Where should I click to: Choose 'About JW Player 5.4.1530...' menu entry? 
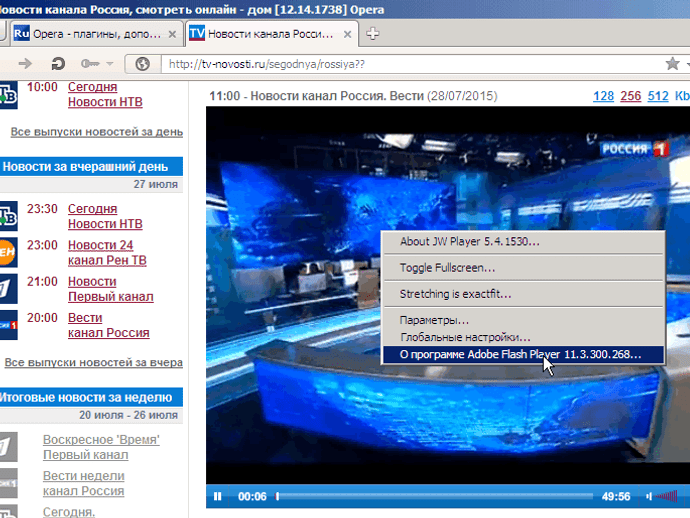[x=523, y=241]
